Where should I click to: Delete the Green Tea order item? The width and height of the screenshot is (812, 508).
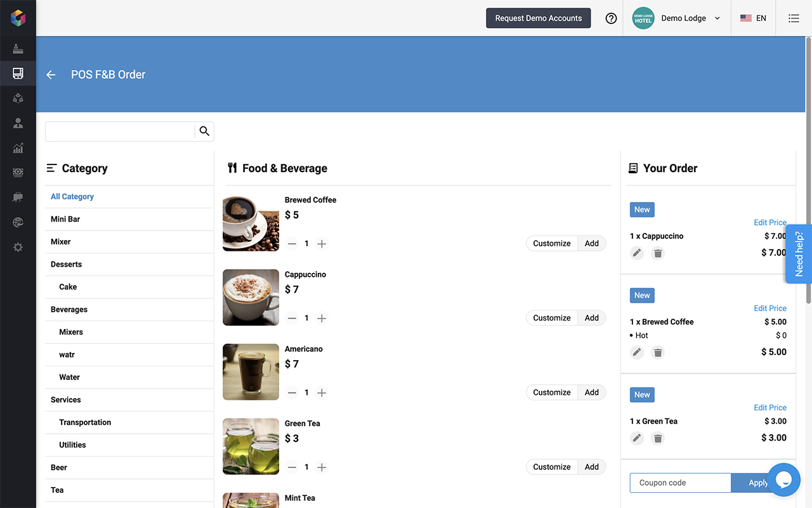pyautogui.click(x=658, y=438)
